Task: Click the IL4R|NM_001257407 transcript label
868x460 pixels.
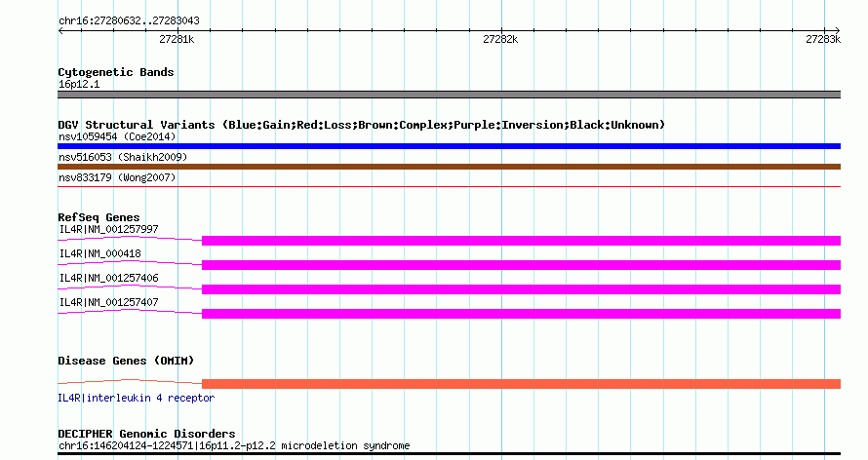Action: [108, 302]
